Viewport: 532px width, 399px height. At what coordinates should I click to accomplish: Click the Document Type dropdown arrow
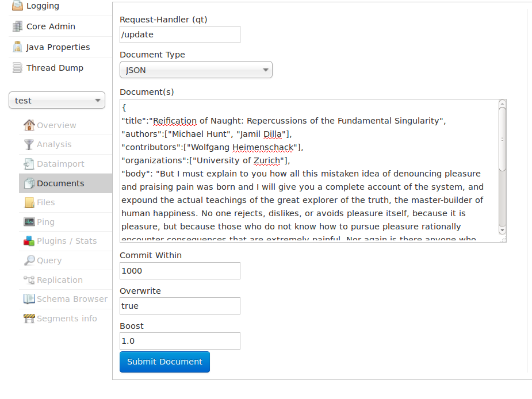tap(266, 70)
